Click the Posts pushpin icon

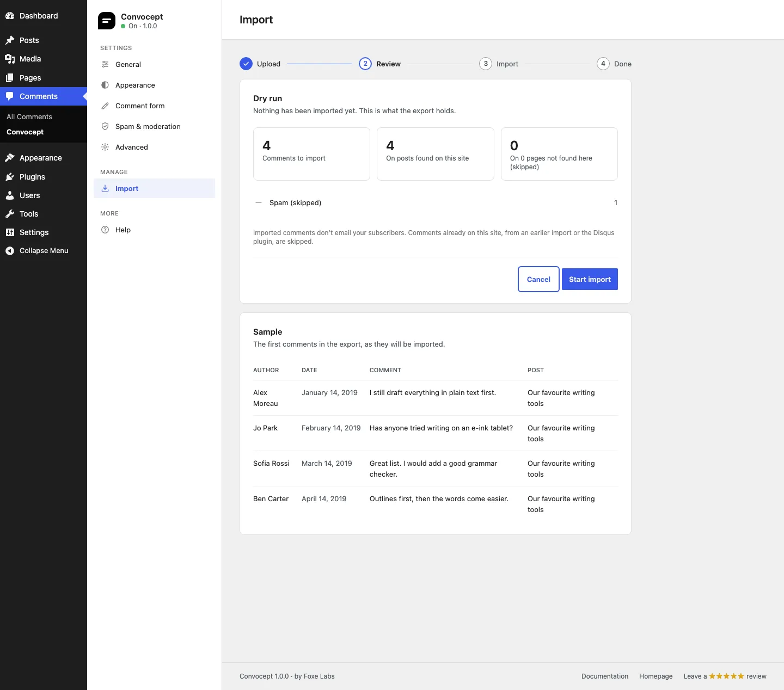[x=10, y=40]
